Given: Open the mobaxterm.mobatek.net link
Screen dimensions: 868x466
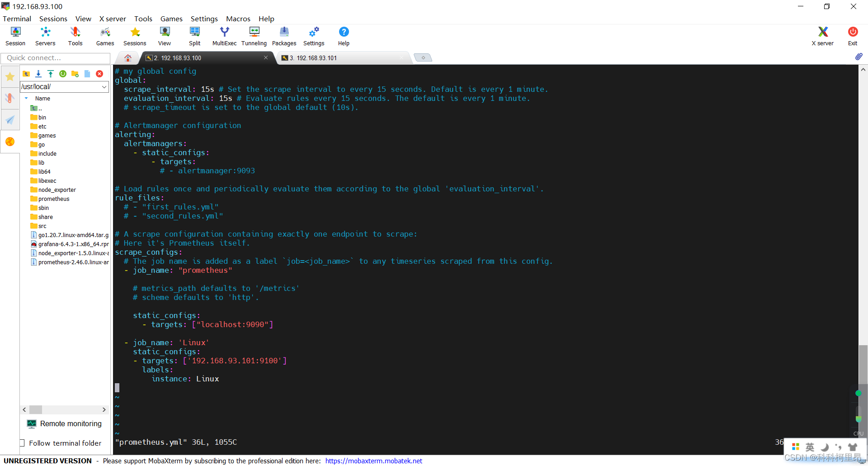Looking at the screenshot, I should (x=373, y=461).
